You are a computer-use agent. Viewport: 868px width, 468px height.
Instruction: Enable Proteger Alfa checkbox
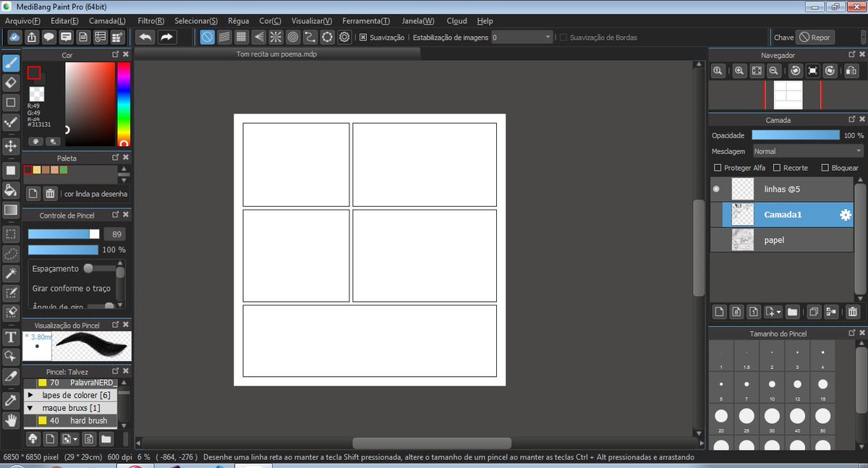pyautogui.click(x=718, y=168)
